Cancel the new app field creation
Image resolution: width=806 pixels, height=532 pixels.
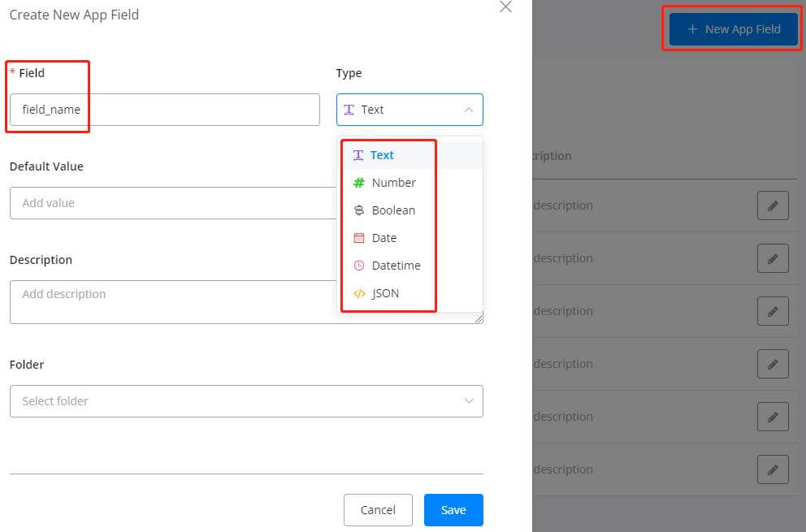378,510
